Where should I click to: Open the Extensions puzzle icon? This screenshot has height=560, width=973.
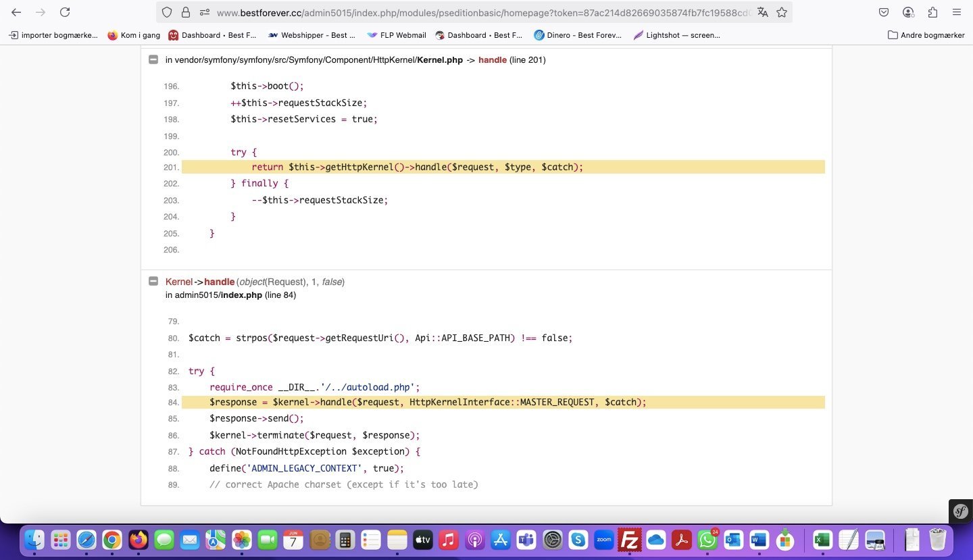(x=932, y=12)
